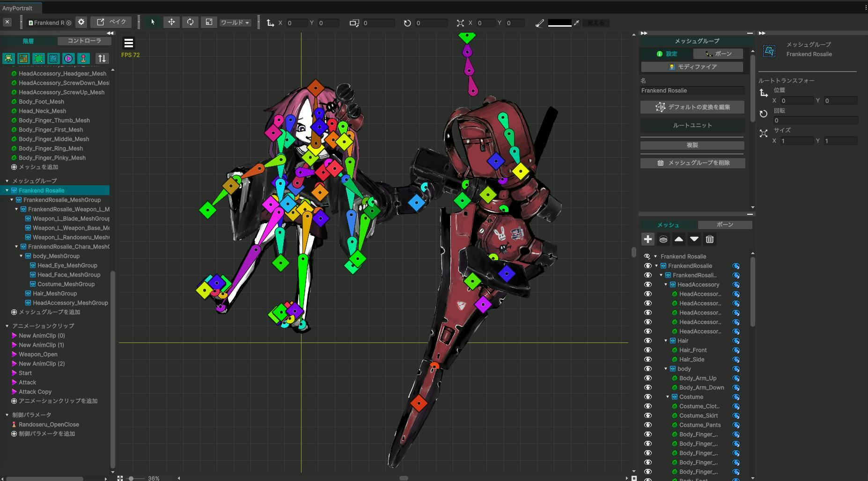Viewport: 868px width, 481px height.
Task: Toggle the sort order icon in hierarchy
Action: tap(102, 58)
